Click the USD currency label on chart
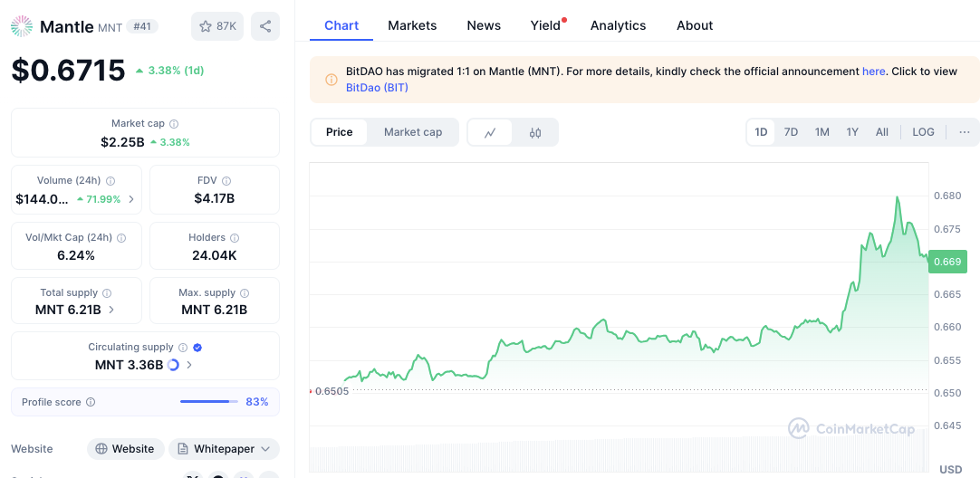 click(x=951, y=469)
